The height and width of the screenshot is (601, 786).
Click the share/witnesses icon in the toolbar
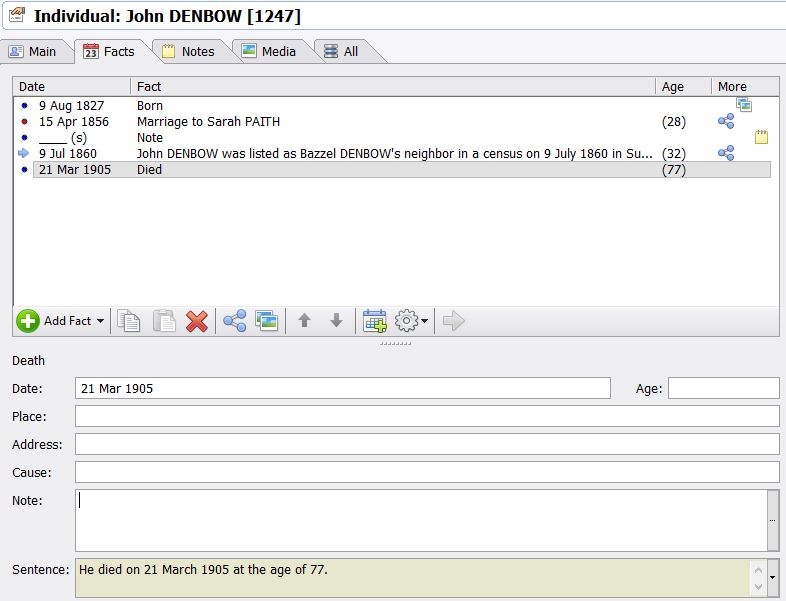(234, 321)
